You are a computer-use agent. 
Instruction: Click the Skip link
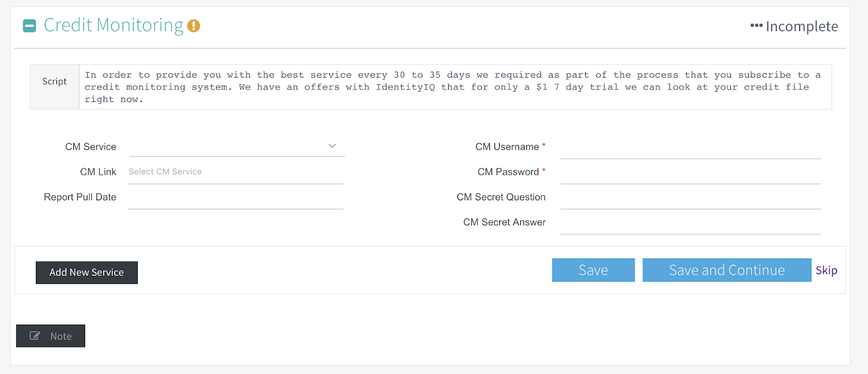[826, 270]
